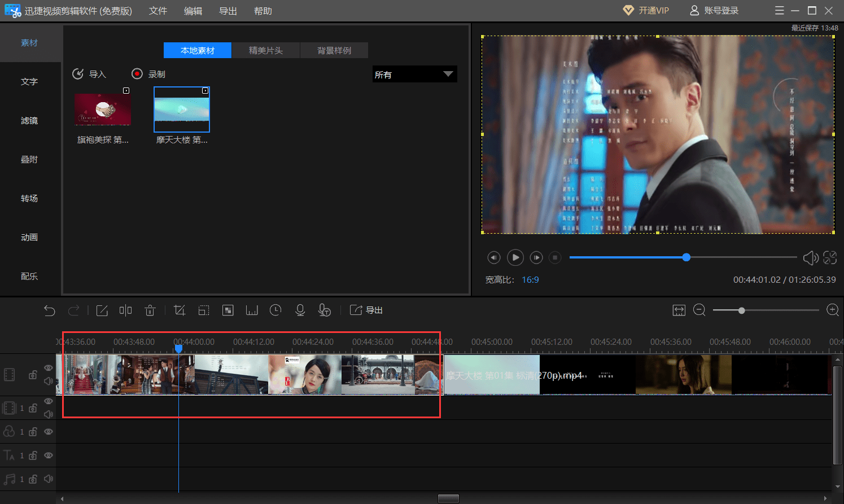Open the 导出 menu in menu bar
The width and height of the screenshot is (844, 504).
228,11
